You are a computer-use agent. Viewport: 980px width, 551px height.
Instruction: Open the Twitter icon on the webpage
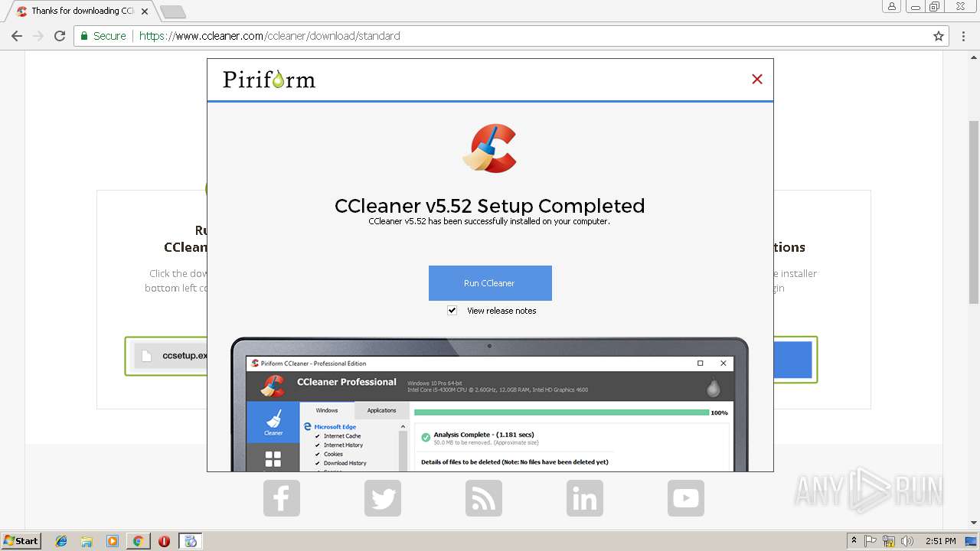click(x=383, y=498)
